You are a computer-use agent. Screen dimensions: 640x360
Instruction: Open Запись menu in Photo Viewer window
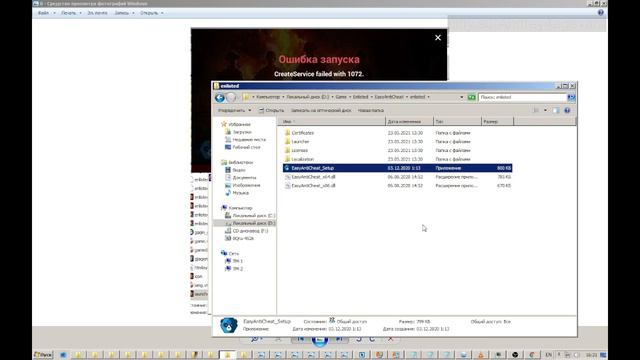[x=124, y=13]
